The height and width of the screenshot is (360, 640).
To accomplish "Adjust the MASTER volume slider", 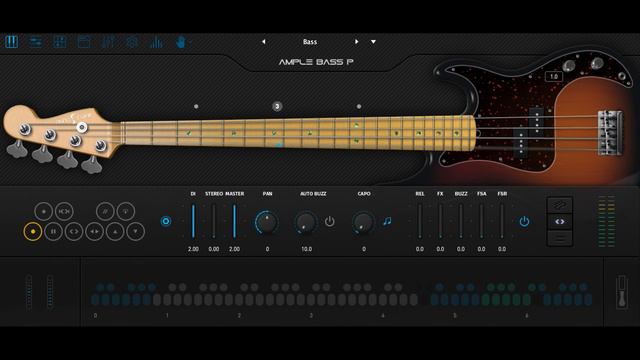I will (234, 221).
